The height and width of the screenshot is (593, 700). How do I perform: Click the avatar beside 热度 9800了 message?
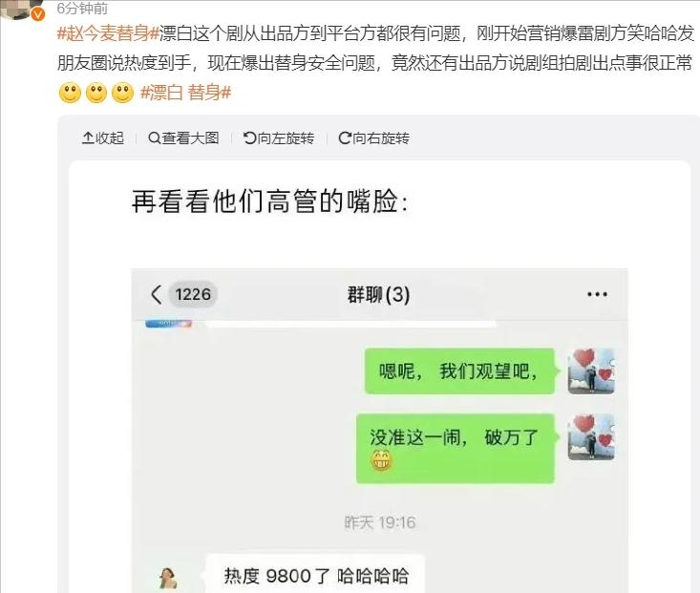168,579
